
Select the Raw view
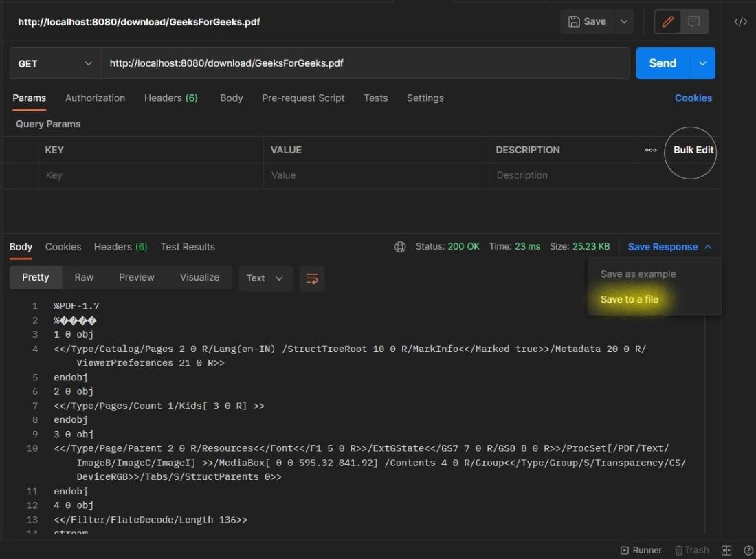pyautogui.click(x=84, y=277)
